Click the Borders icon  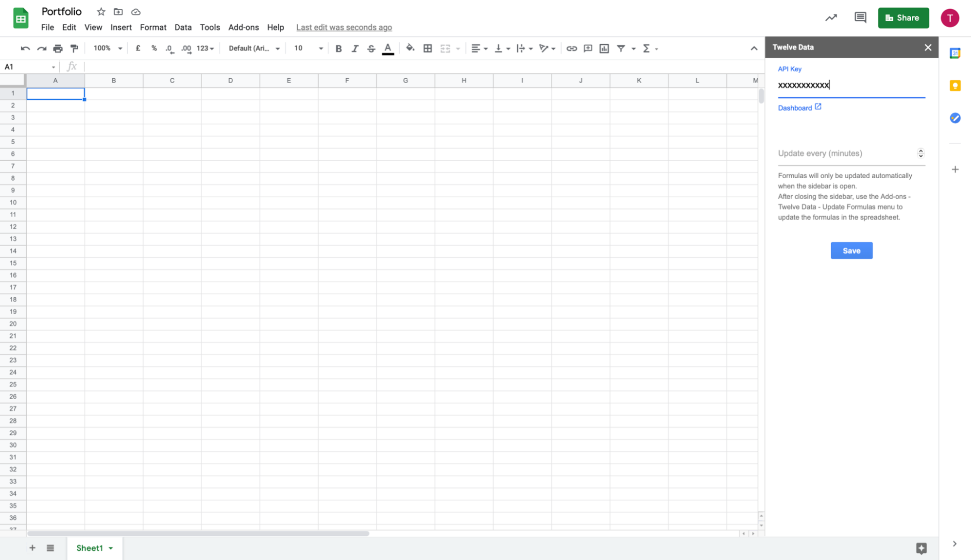pos(427,49)
